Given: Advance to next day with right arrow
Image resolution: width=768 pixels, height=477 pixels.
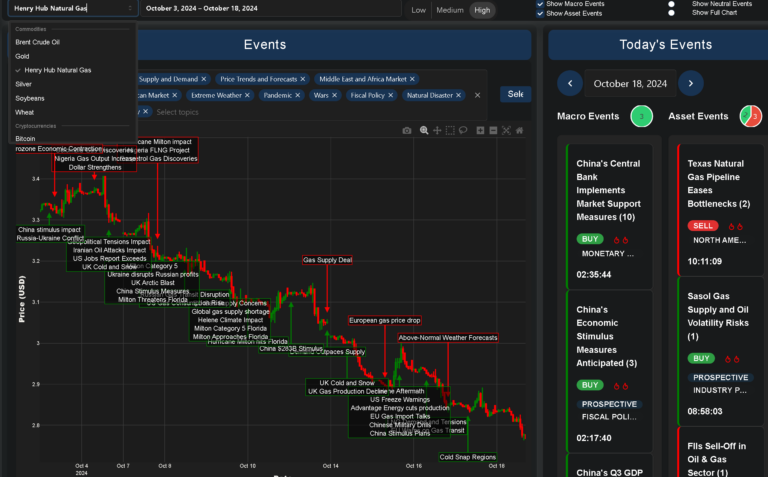Looking at the screenshot, I should click(690, 83).
